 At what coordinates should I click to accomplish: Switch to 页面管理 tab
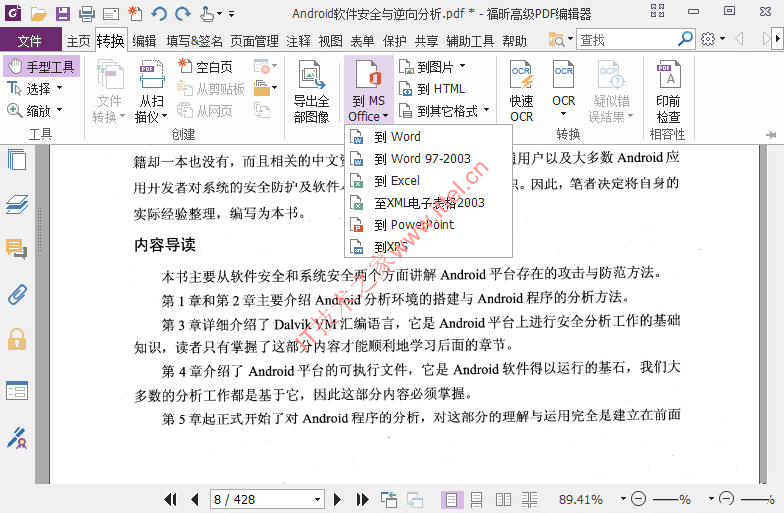click(x=254, y=40)
